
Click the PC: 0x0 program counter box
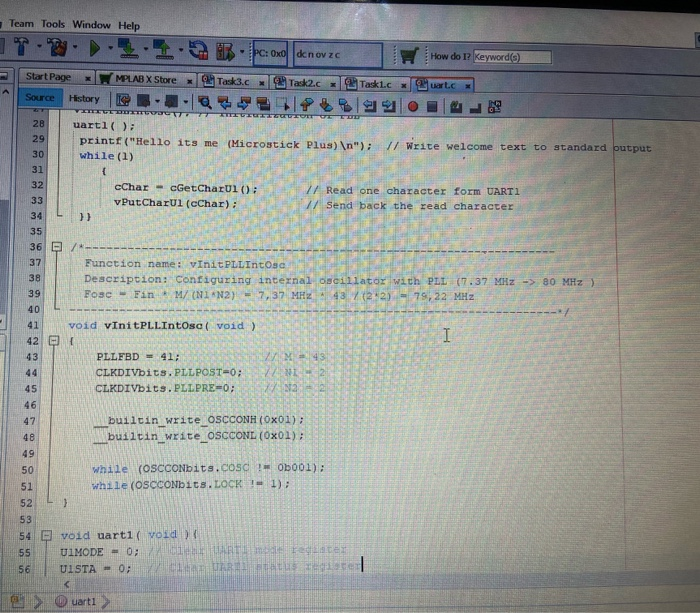click(270, 54)
